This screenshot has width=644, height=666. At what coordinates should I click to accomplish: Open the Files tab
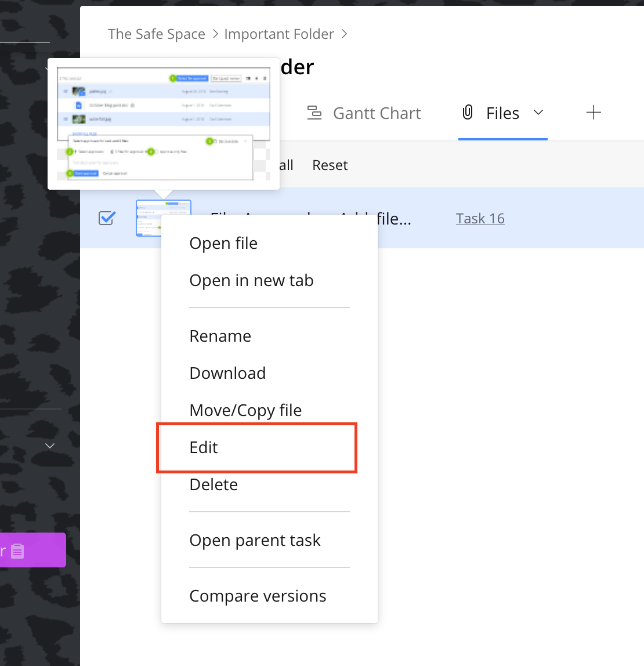click(x=502, y=113)
